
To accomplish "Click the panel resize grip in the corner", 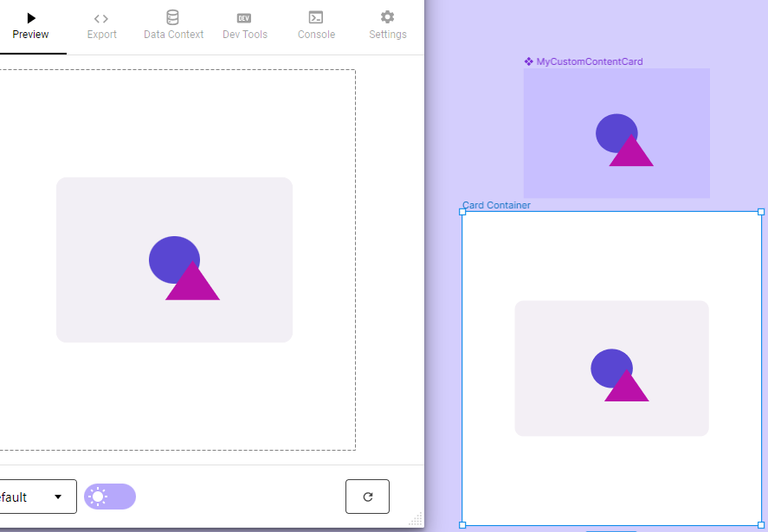I will pos(416,519).
